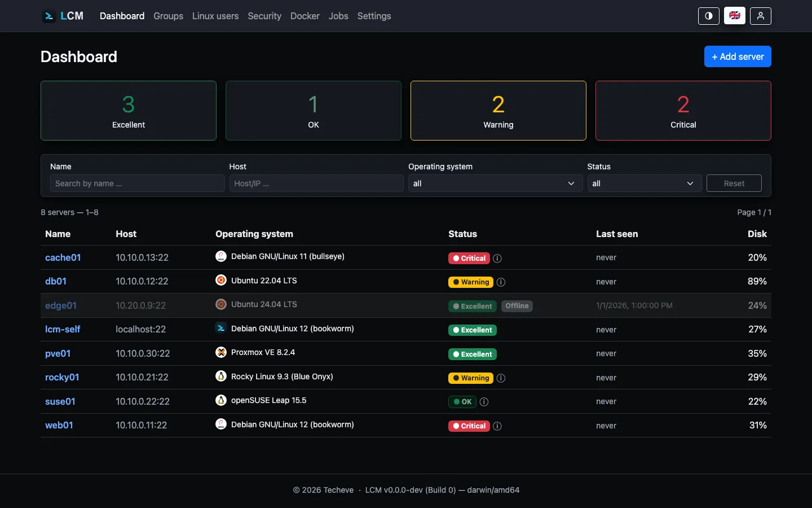The height and width of the screenshot is (508, 812).
Task: Click the info icon for rocky01 status
Action: click(x=501, y=378)
